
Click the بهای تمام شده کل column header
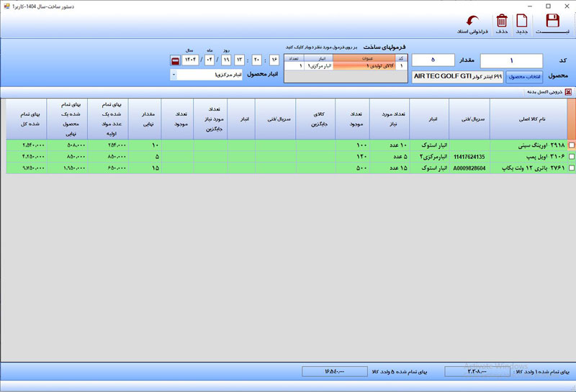coord(27,119)
